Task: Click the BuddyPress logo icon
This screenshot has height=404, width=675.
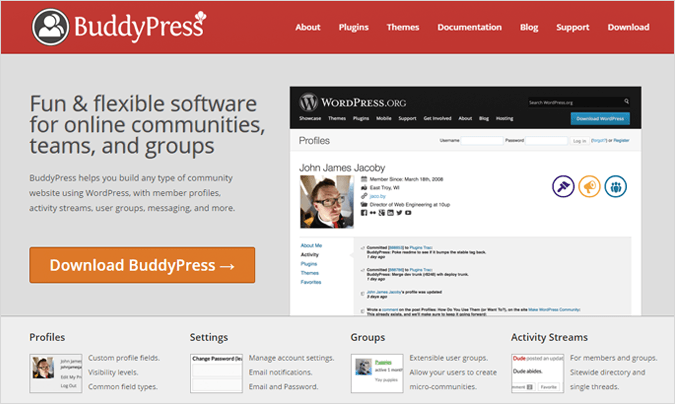Action: tap(50, 27)
